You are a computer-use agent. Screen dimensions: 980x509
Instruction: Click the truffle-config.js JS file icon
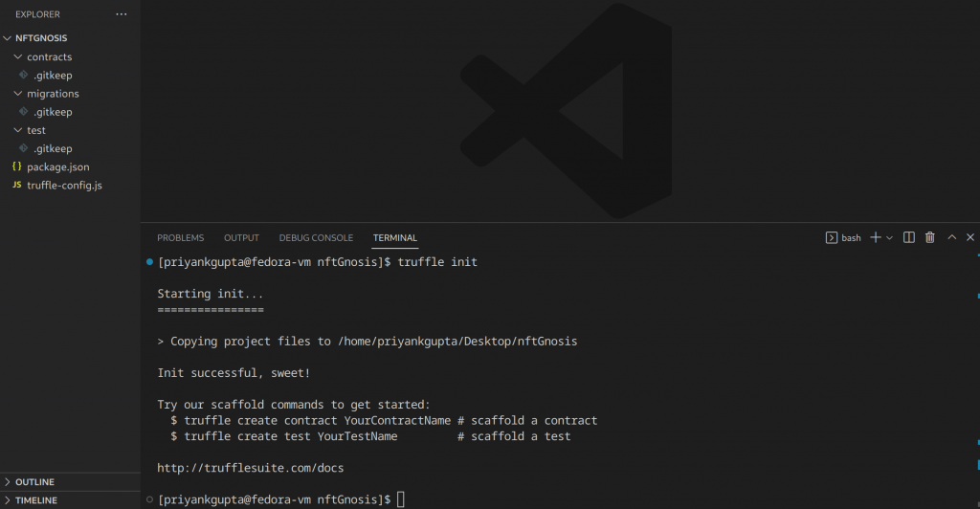pyautogui.click(x=16, y=185)
